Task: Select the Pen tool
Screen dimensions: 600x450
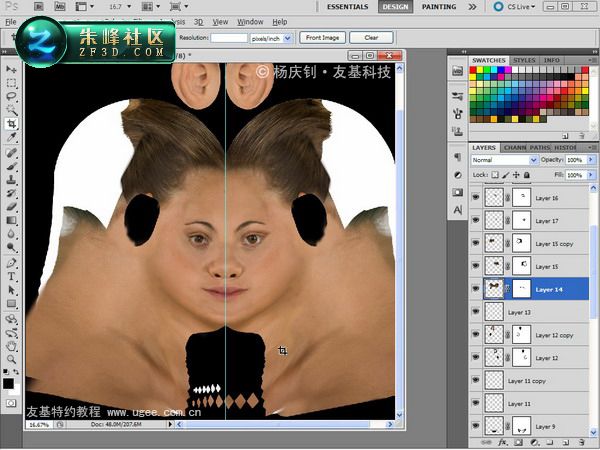Action: (x=11, y=263)
